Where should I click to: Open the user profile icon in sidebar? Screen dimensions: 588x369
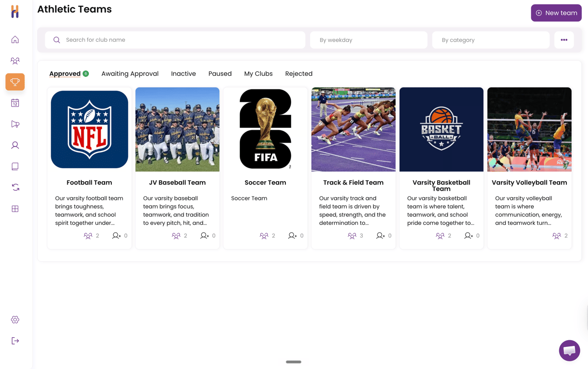tap(15, 145)
